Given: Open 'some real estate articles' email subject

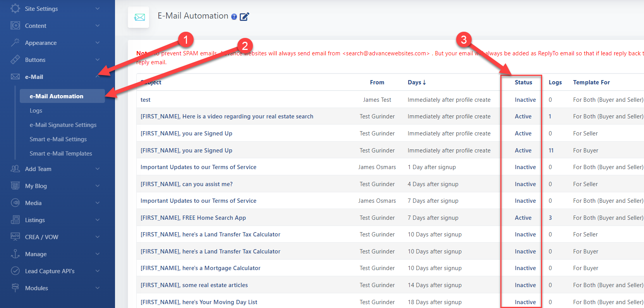Looking at the screenshot, I should [194, 285].
